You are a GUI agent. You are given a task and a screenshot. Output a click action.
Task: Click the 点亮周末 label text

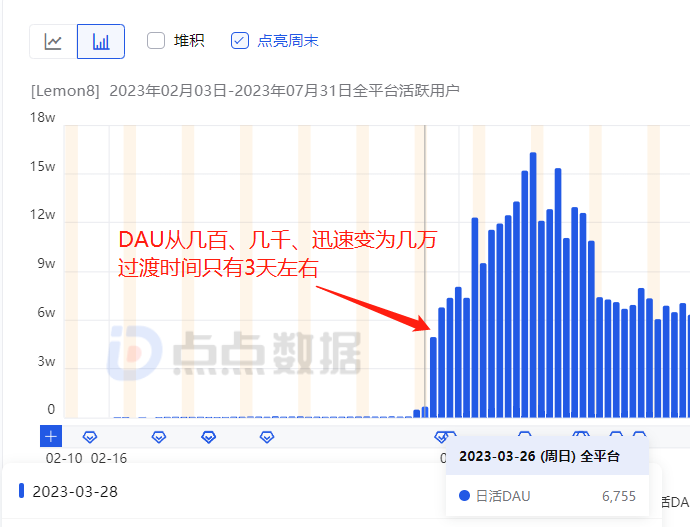(x=288, y=41)
